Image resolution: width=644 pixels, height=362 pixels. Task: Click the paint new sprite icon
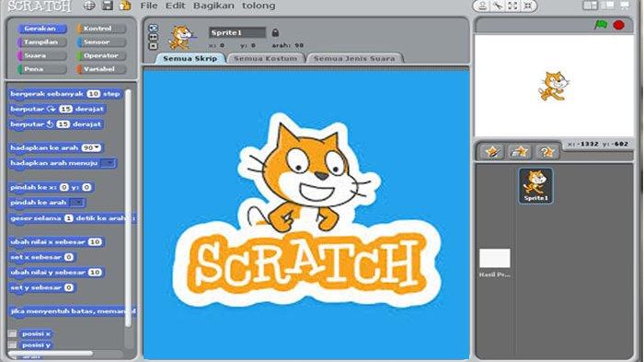click(492, 152)
